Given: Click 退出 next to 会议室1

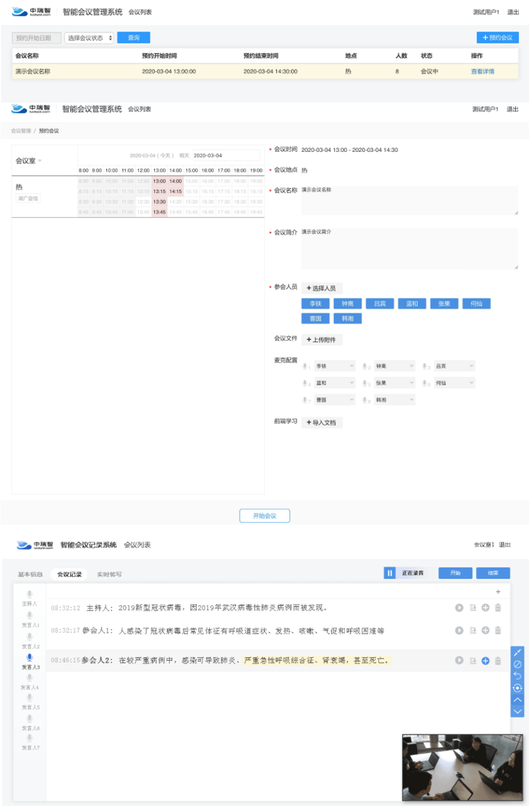Looking at the screenshot, I should click(505, 545).
